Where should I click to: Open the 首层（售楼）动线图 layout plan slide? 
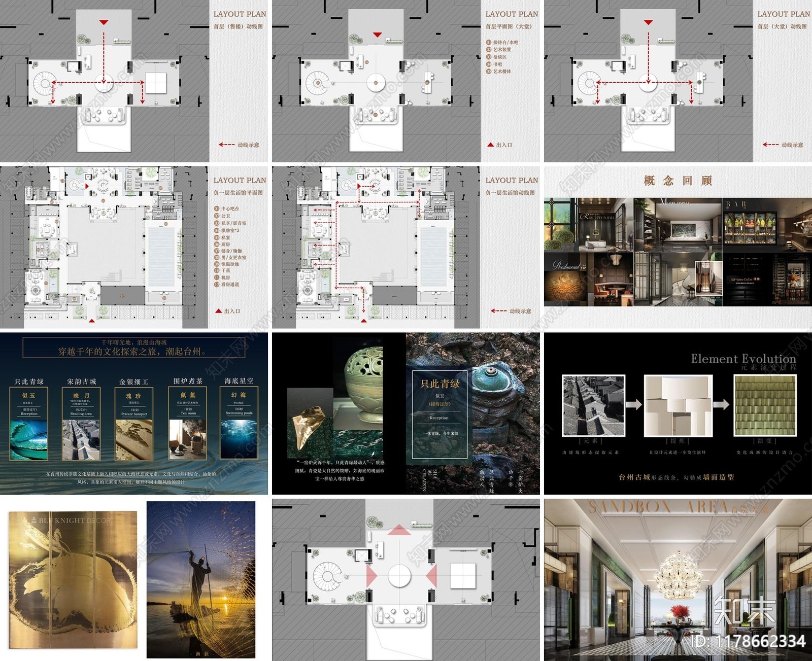[x=134, y=81]
